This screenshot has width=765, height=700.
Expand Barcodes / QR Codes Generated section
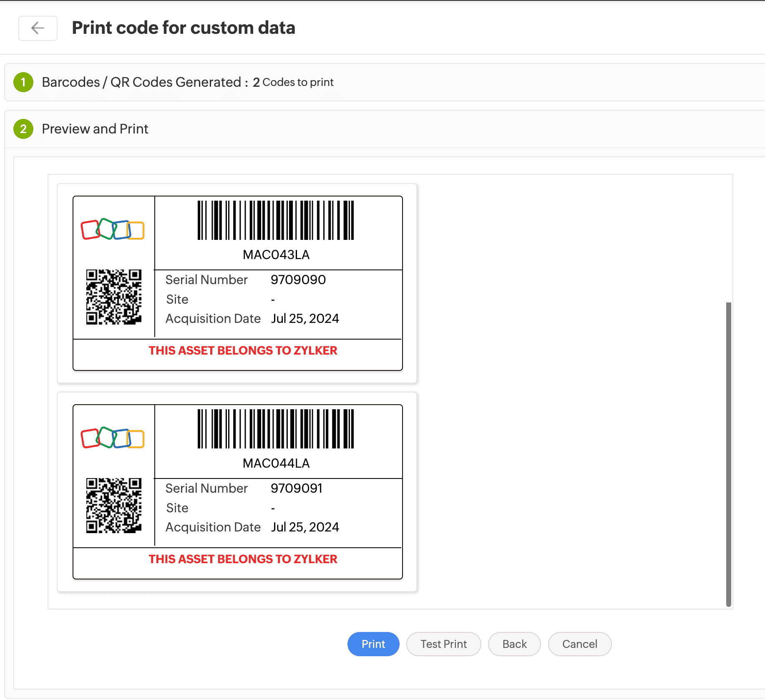tap(142, 82)
